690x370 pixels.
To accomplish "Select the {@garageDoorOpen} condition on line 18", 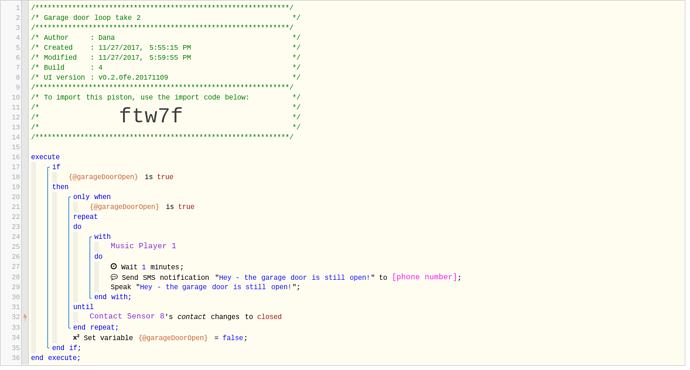I will pos(103,177).
